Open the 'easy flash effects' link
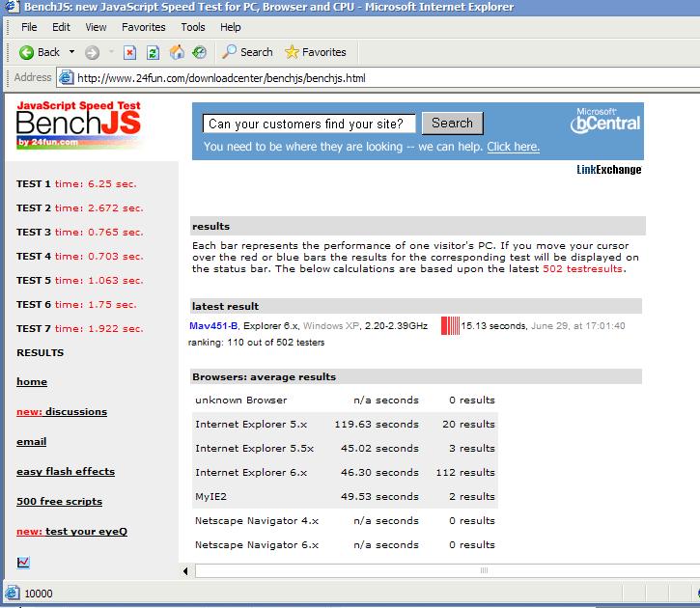 (66, 472)
